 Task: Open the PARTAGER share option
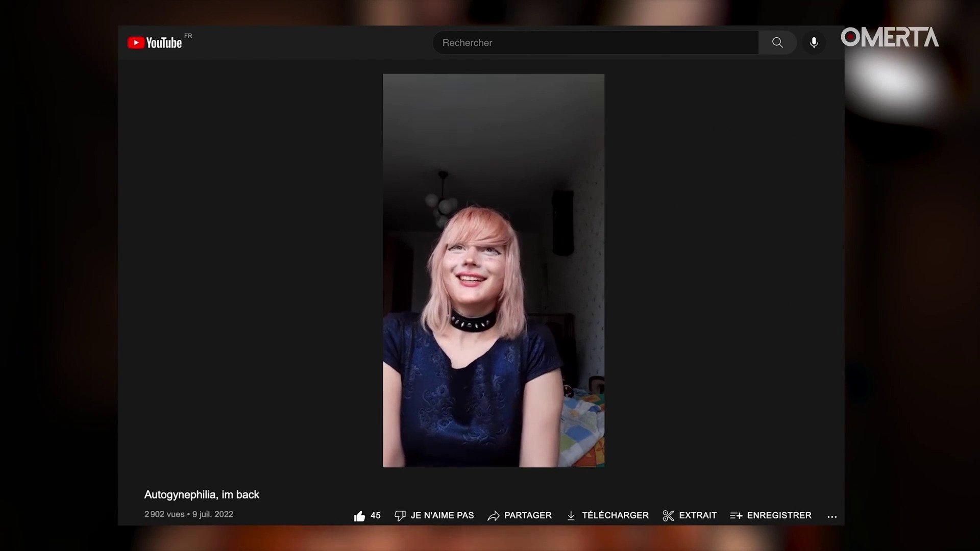(528, 516)
